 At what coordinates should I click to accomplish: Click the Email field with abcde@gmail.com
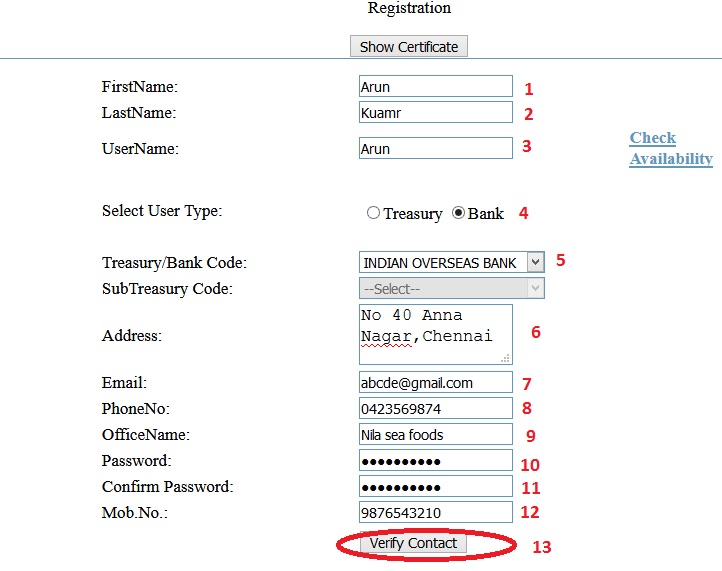point(435,382)
